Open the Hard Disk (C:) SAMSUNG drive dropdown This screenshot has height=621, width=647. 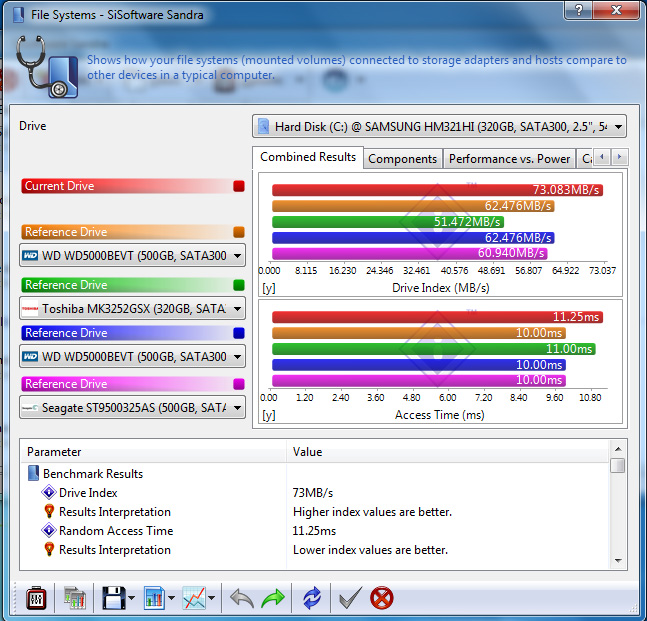[439, 127]
